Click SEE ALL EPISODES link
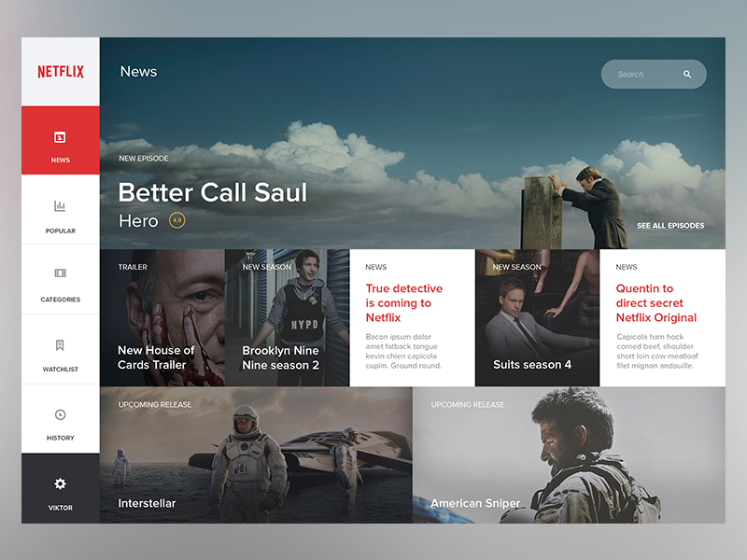The height and width of the screenshot is (560, 747). [x=670, y=226]
